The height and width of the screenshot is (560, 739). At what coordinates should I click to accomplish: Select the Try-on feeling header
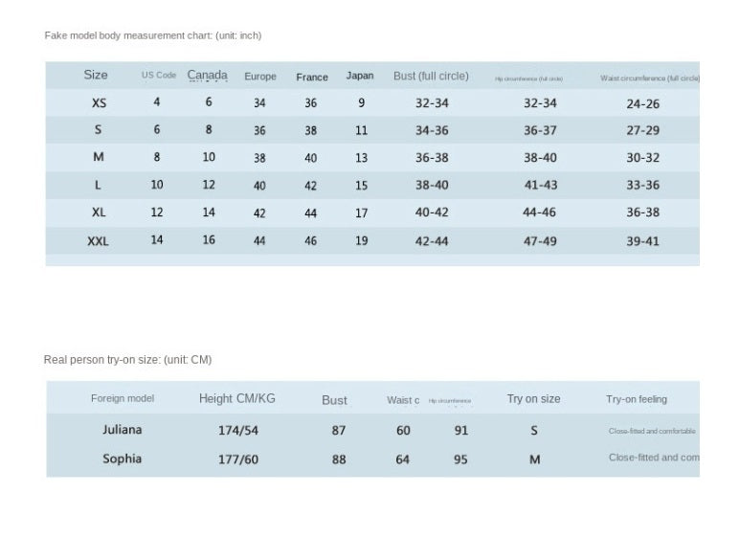click(x=637, y=399)
